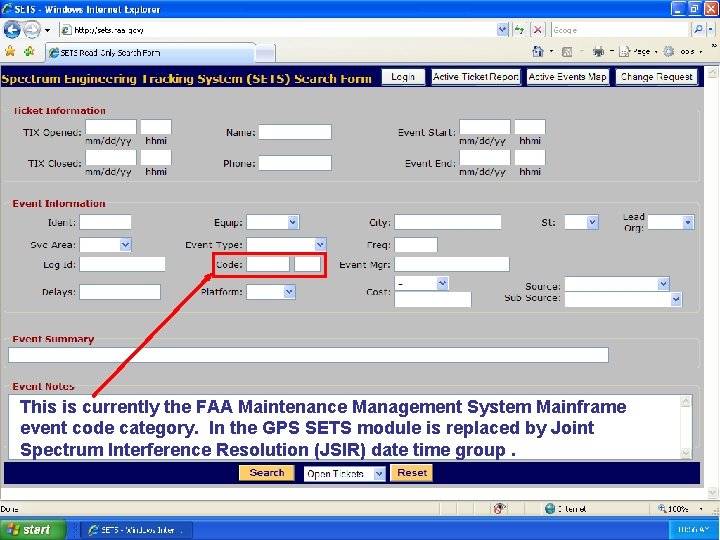
Task: Click the Internet zone globe icon
Action: pos(550,508)
